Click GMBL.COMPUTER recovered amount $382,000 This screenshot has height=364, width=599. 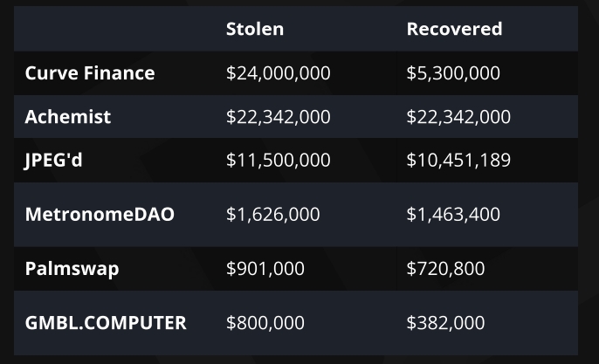[445, 323]
